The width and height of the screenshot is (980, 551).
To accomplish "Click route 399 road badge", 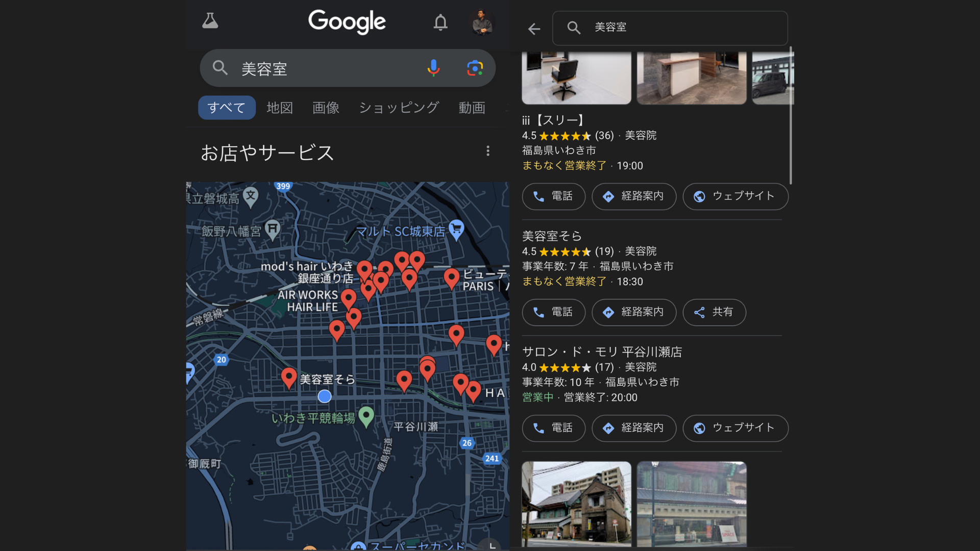I will 283,186.
